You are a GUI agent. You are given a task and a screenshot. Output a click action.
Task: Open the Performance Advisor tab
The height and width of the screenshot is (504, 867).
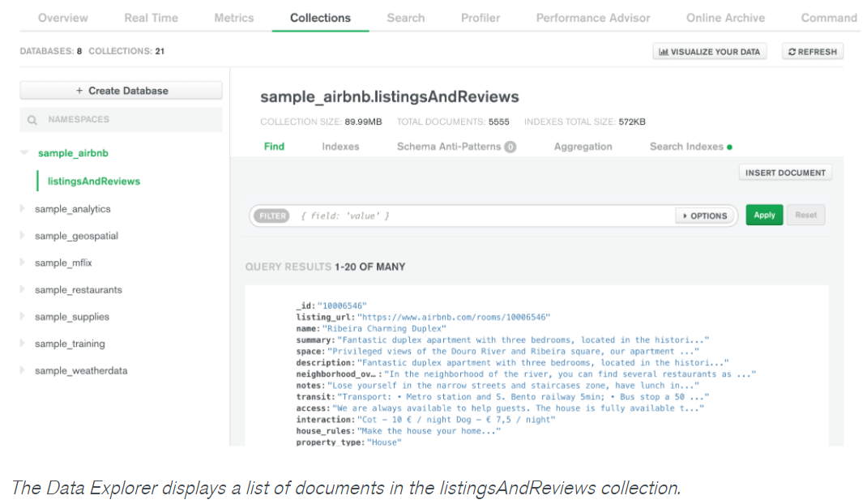[592, 17]
